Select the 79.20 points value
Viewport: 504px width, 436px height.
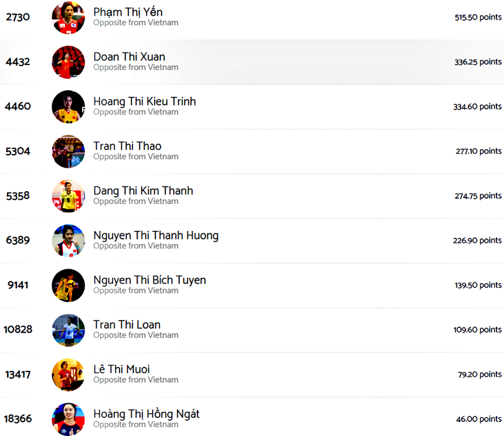(479, 374)
